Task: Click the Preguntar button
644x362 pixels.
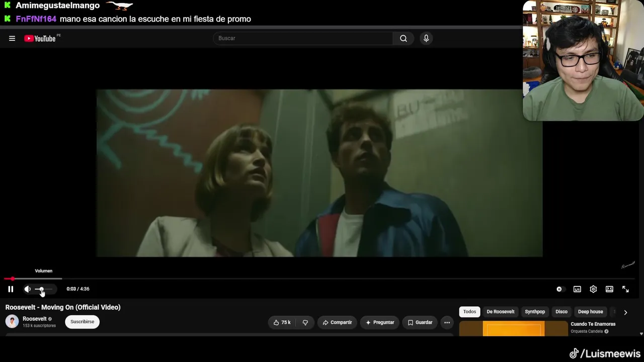Action: [x=380, y=322]
